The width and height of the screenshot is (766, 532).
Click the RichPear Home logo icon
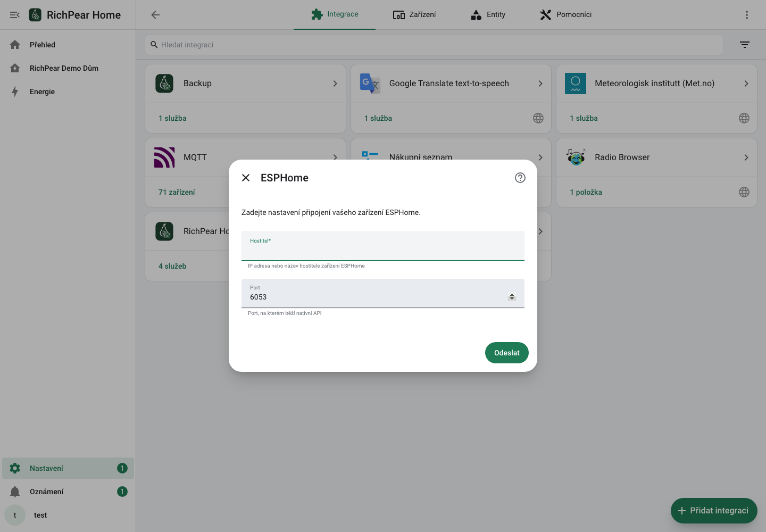pos(35,15)
